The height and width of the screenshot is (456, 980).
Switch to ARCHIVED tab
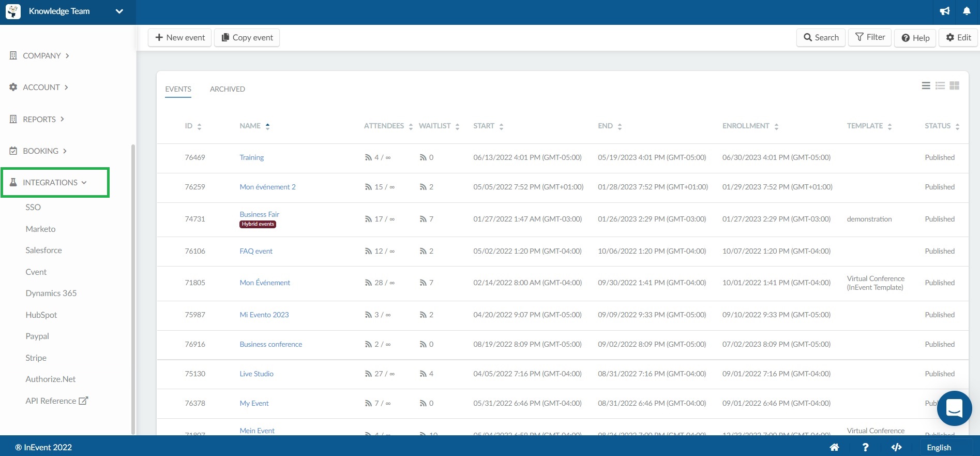click(228, 89)
